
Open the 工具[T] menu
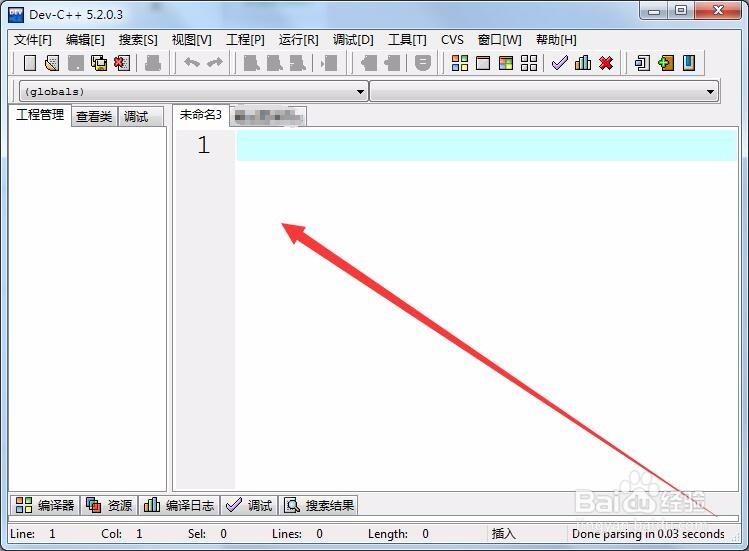pyautogui.click(x=407, y=40)
